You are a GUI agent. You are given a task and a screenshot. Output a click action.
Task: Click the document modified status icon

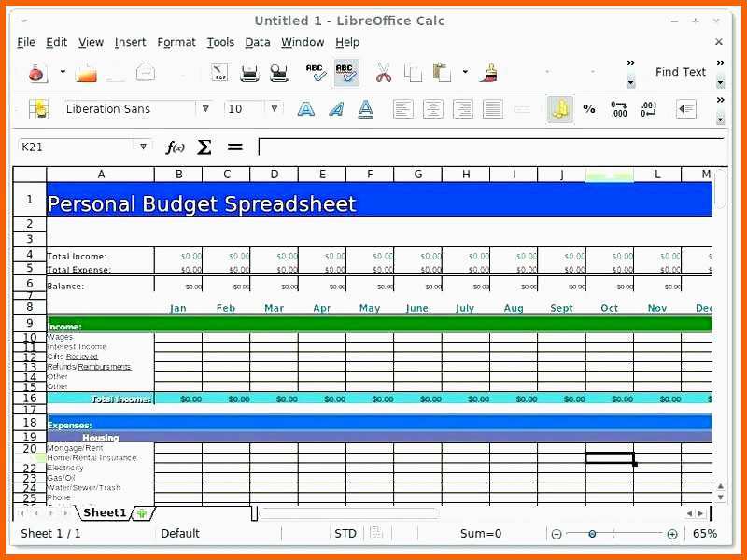[376, 533]
